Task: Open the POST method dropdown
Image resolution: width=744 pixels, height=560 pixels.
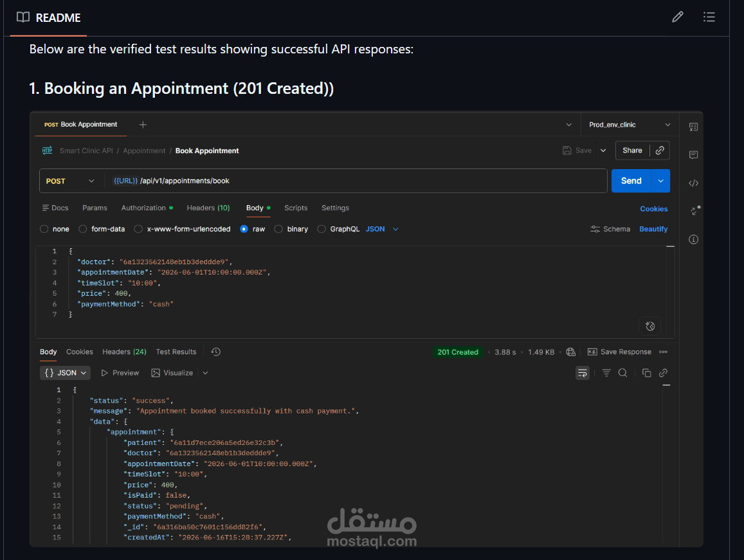Action: click(x=70, y=181)
